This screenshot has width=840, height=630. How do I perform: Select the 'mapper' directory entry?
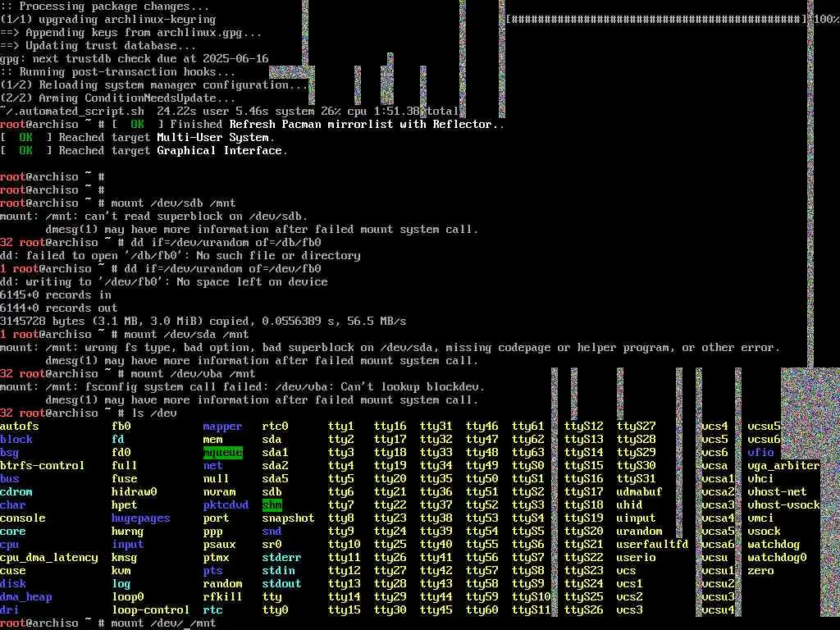222,427
